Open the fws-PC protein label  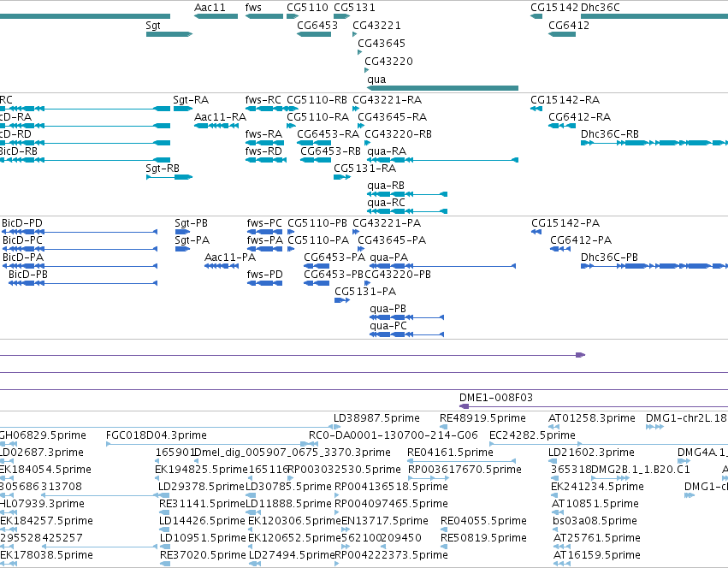[264, 223]
